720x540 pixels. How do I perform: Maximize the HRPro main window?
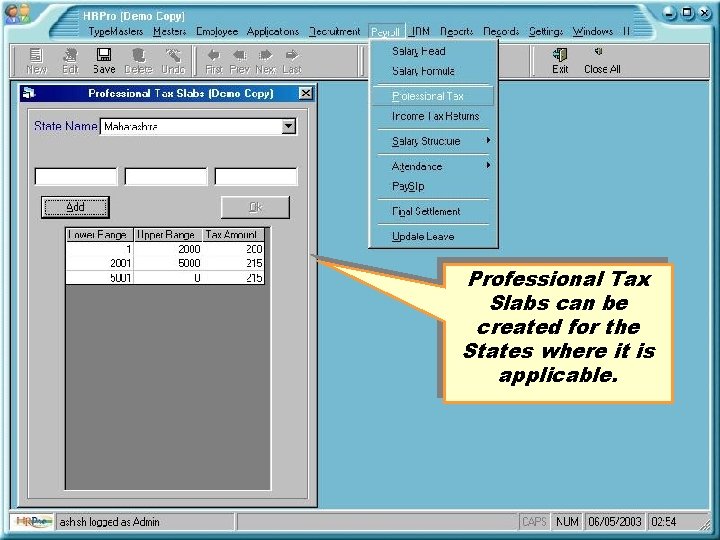(x=688, y=13)
